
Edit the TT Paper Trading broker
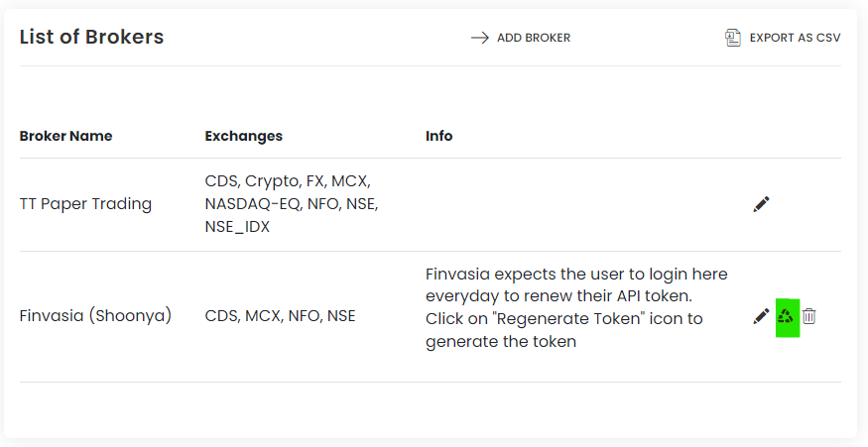(x=761, y=204)
